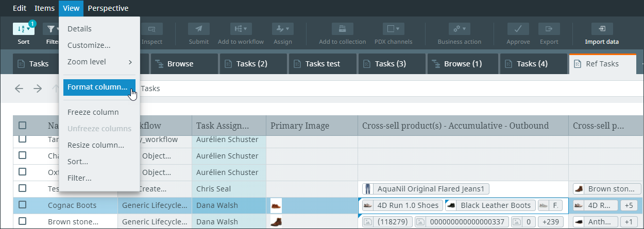Click the Export icon
This screenshot has height=229, width=644.
549,29
